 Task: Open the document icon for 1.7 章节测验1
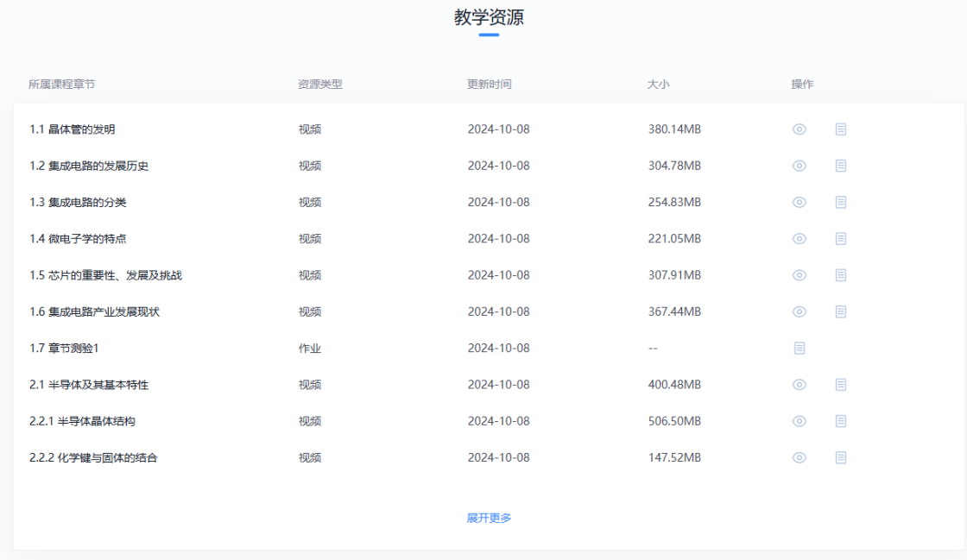800,348
